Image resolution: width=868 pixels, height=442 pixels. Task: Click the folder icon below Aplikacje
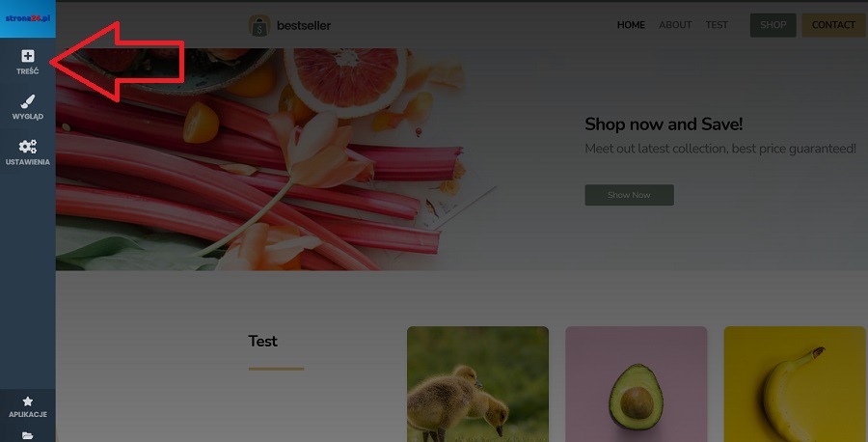[27, 436]
